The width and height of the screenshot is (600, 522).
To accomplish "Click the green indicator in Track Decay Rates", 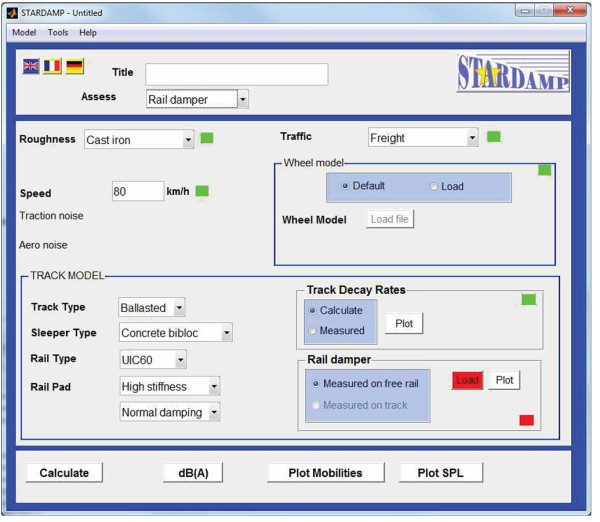I will coord(528,299).
